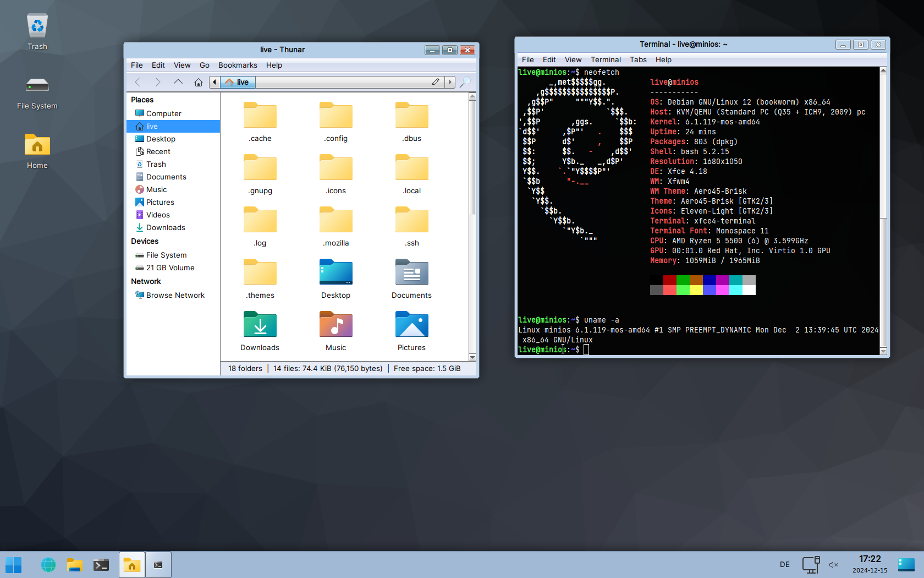
Task: Navigate back using Thunar's back arrow
Action: click(137, 81)
